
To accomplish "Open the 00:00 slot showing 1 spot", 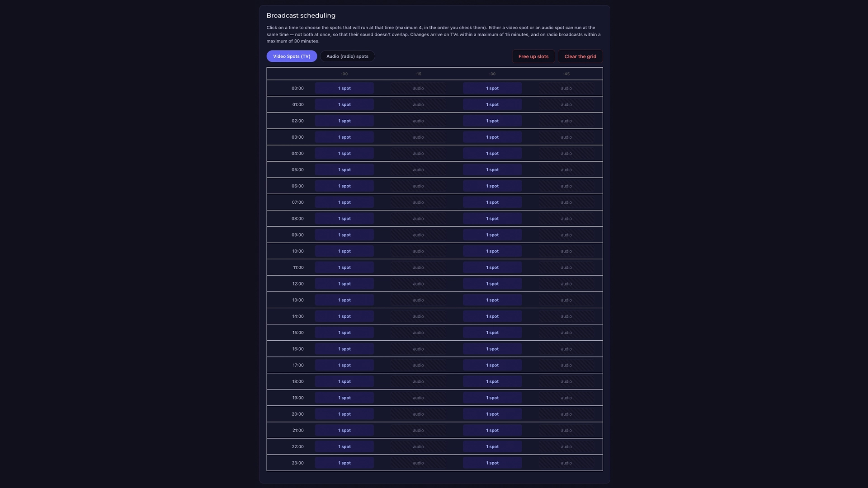I will pyautogui.click(x=344, y=89).
